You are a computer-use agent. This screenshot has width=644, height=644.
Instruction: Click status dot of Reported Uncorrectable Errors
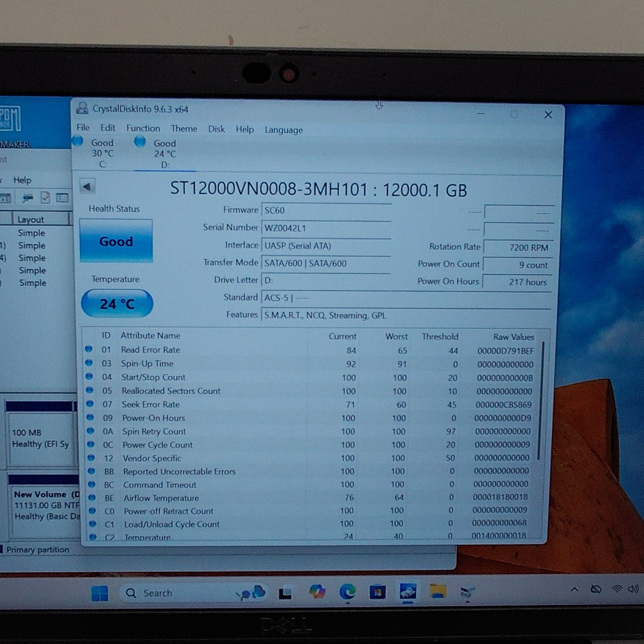click(x=92, y=471)
